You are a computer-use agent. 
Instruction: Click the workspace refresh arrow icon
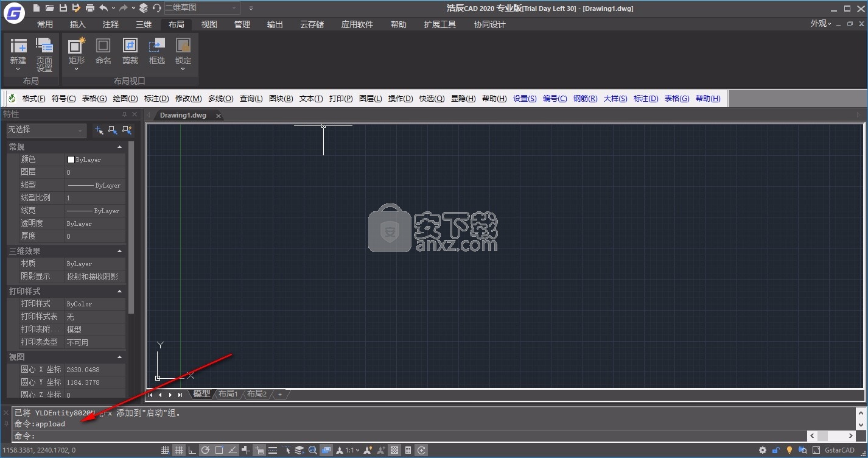[x=157, y=8]
